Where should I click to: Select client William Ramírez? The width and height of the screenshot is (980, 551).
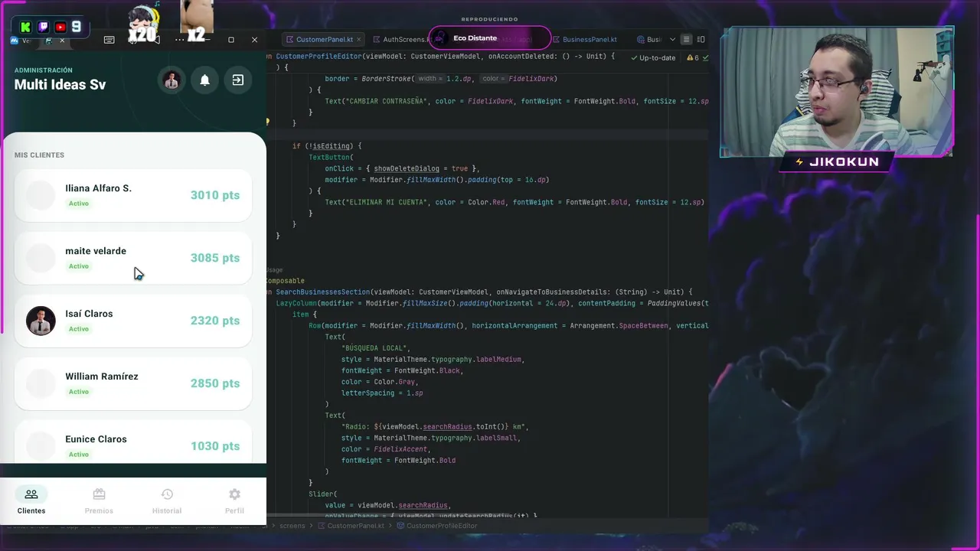(133, 383)
